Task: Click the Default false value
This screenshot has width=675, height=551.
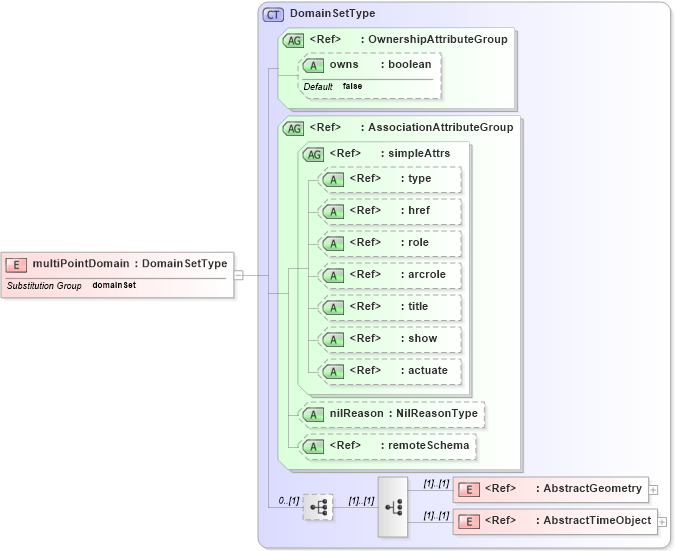Action: click(352, 86)
